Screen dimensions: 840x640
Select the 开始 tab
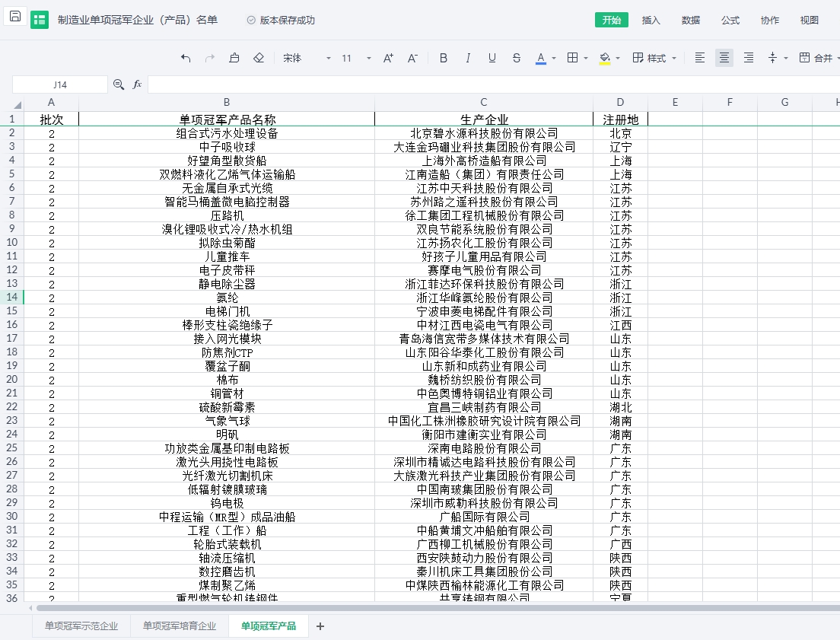point(611,20)
